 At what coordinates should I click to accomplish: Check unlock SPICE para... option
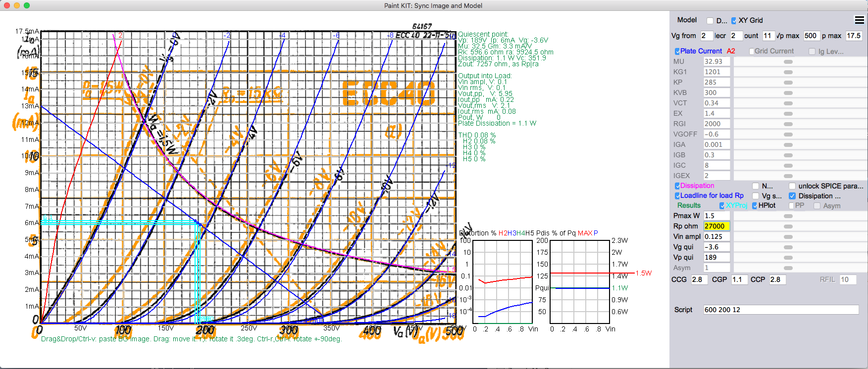click(792, 186)
